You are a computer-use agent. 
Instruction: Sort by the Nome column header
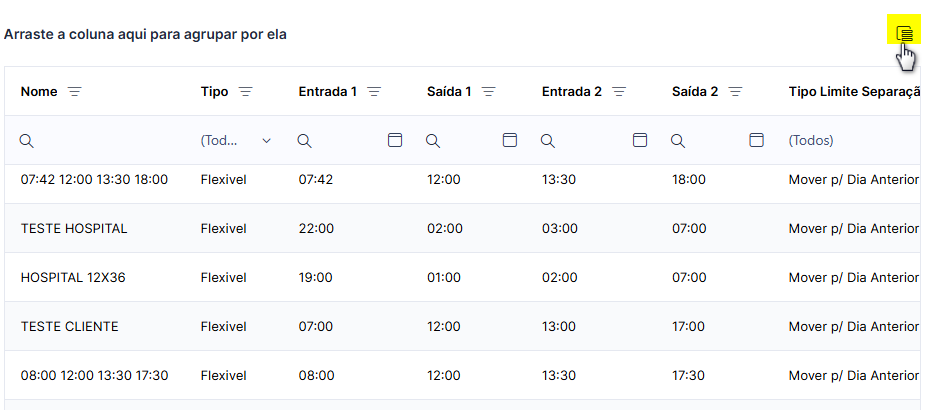tap(39, 92)
